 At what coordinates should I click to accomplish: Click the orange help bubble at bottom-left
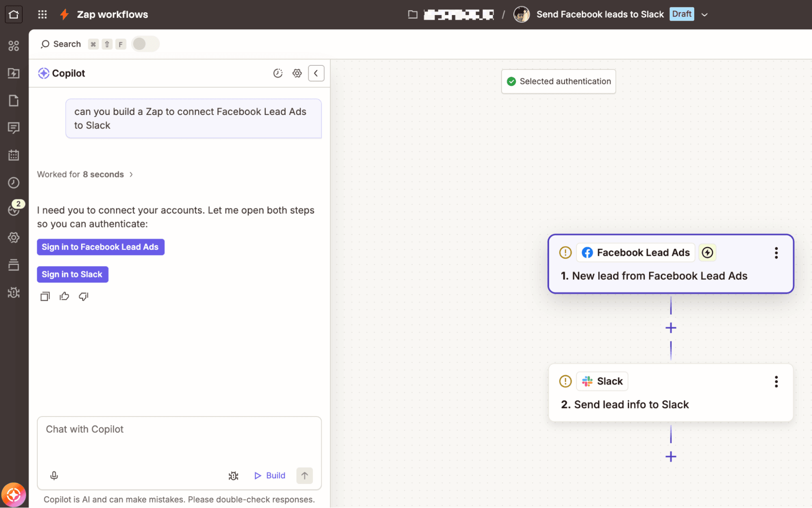14,495
